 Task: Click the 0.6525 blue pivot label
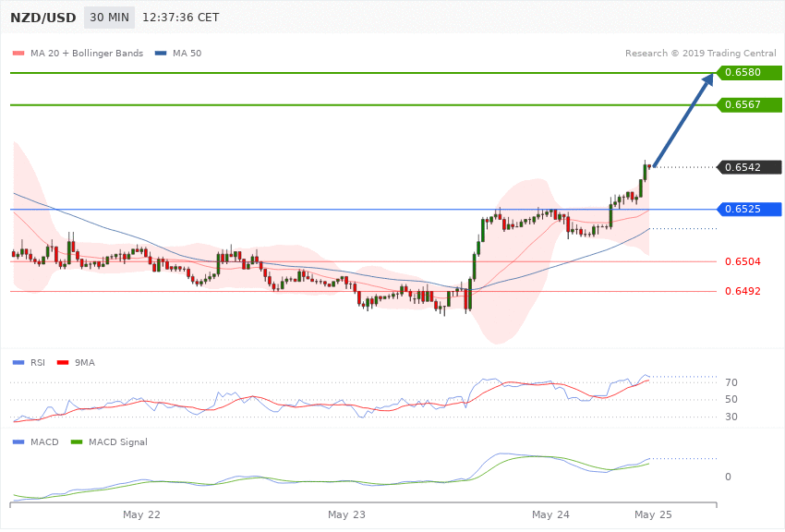(749, 209)
